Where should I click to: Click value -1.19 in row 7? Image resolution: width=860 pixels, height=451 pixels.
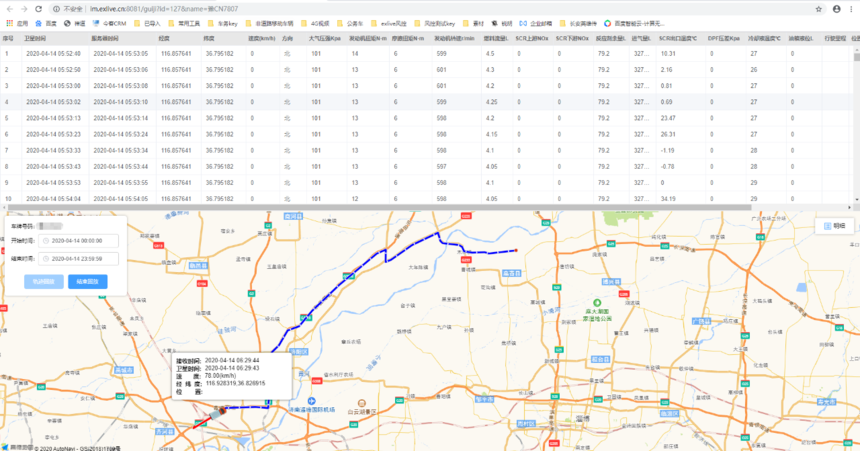pos(667,150)
